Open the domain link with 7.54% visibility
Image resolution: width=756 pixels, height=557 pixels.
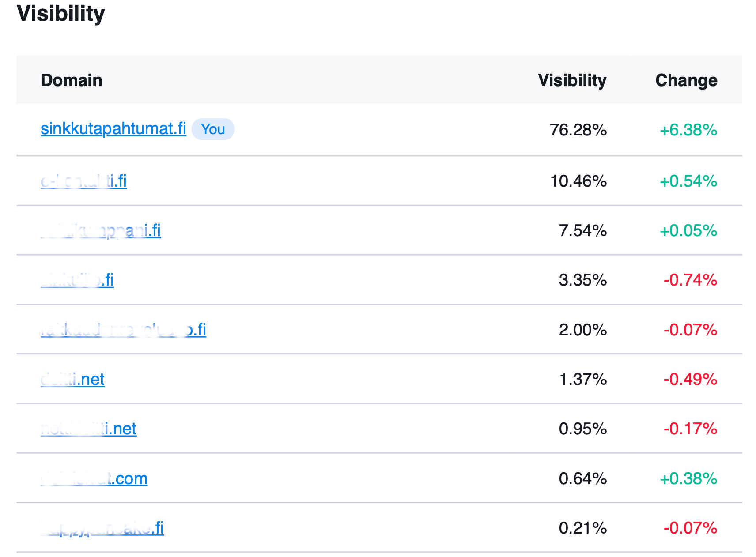coord(101,230)
